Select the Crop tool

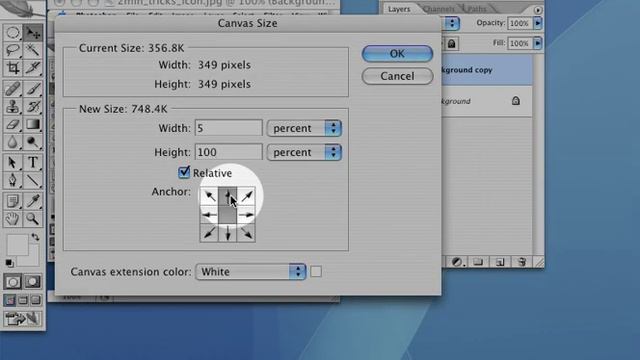pos(13,67)
